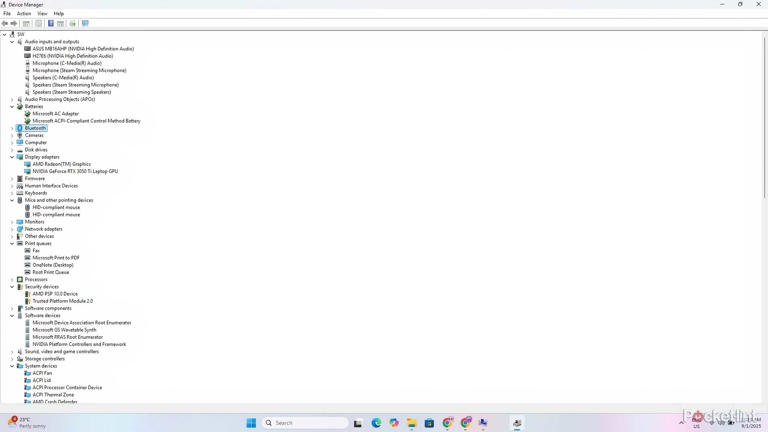Open the blue Help toolbar icon
The width and height of the screenshot is (768, 432).
coord(50,24)
